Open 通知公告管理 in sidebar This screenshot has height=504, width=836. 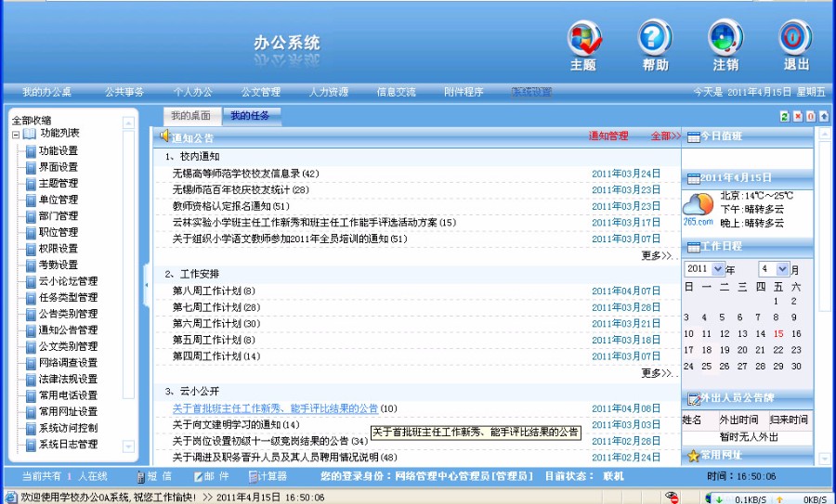click(68, 330)
